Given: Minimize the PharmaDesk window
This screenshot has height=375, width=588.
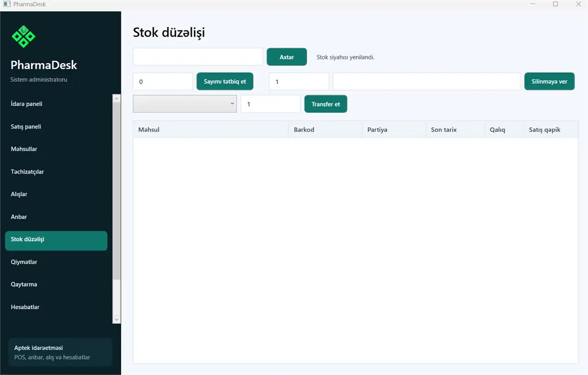Looking at the screenshot, I should click(533, 4).
